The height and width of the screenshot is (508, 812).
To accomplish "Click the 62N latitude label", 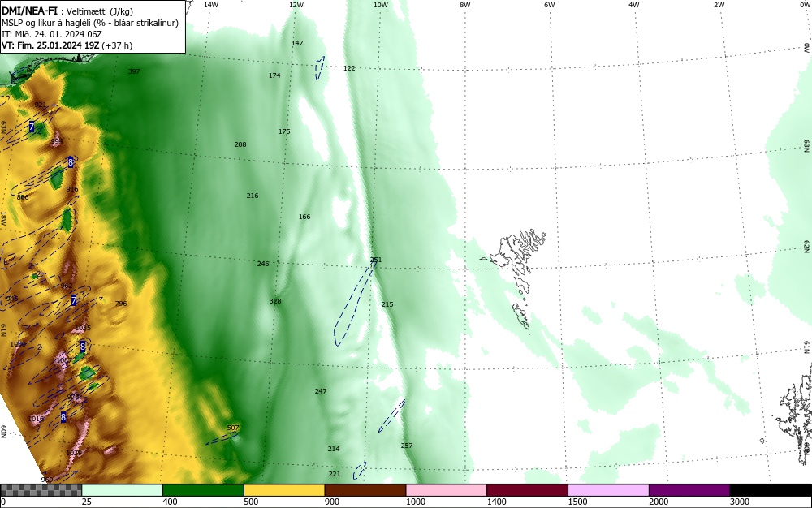I will tap(806, 246).
